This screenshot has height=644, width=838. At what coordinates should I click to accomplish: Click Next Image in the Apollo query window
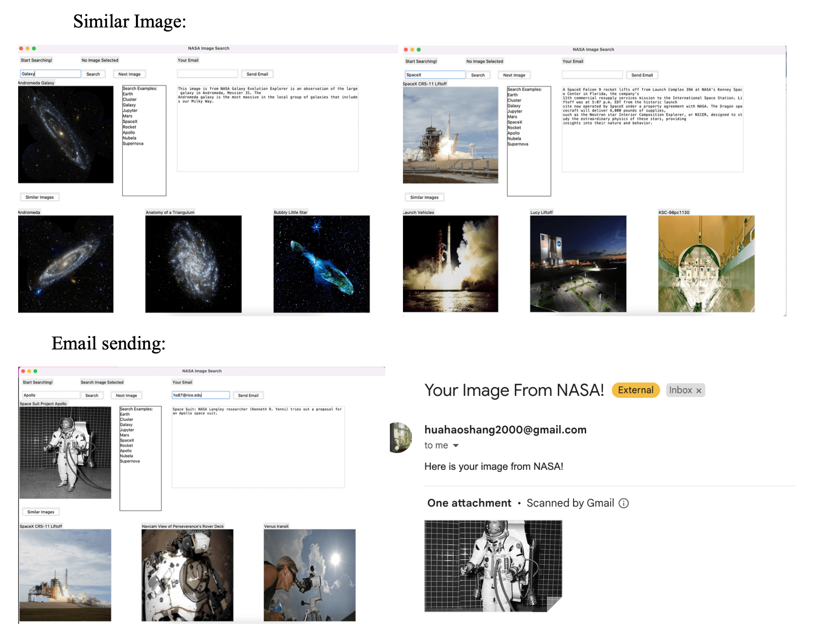tap(127, 395)
